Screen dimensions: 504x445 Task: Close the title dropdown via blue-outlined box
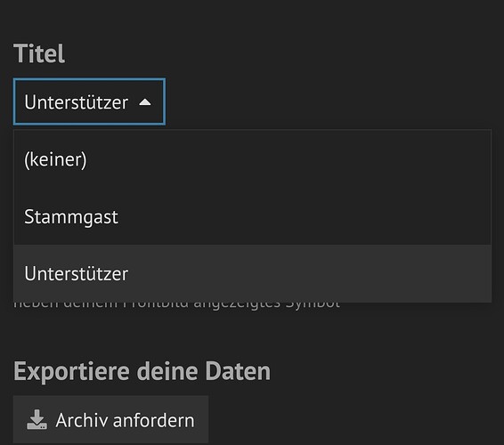pos(89,101)
